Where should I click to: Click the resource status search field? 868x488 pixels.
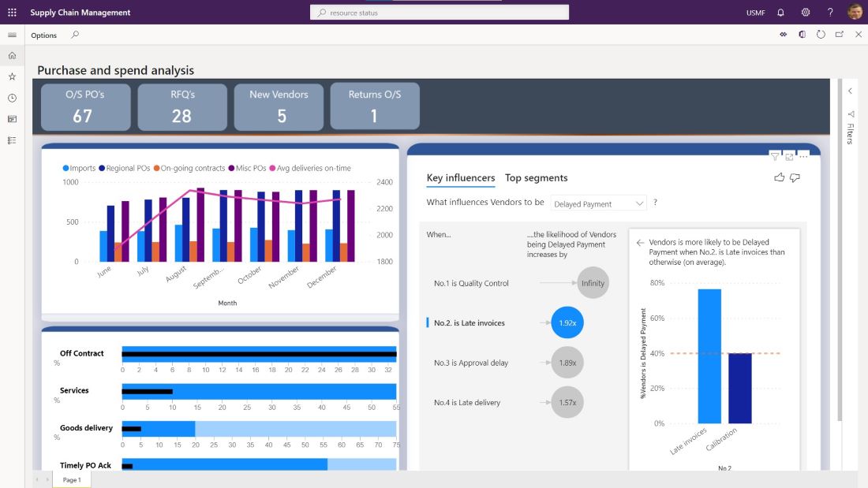pos(439,12)
